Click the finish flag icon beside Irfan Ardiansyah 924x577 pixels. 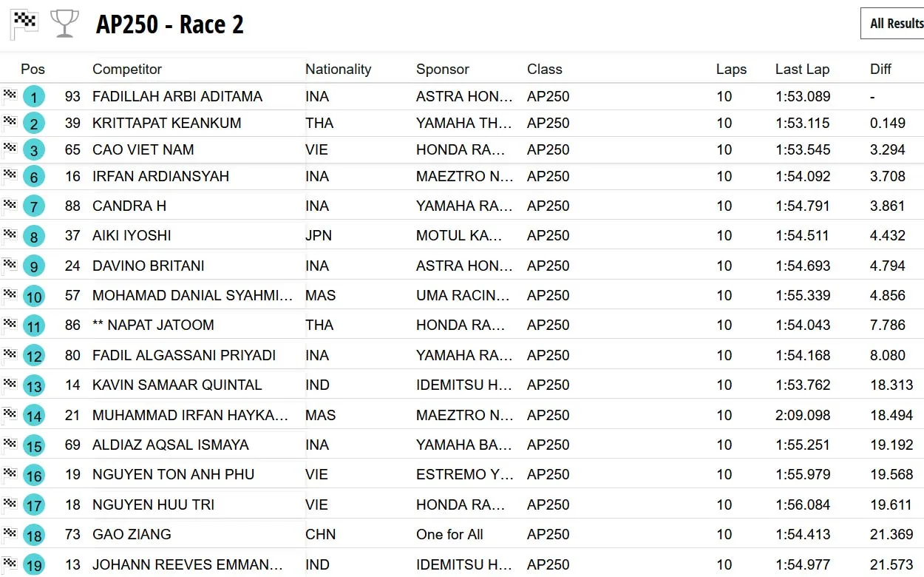(10, 175)
